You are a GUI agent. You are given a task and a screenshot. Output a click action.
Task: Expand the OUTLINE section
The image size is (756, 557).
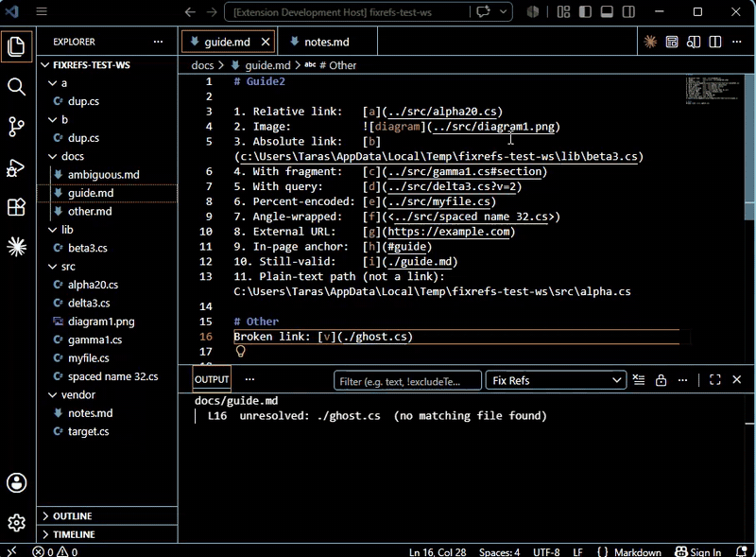107,516
